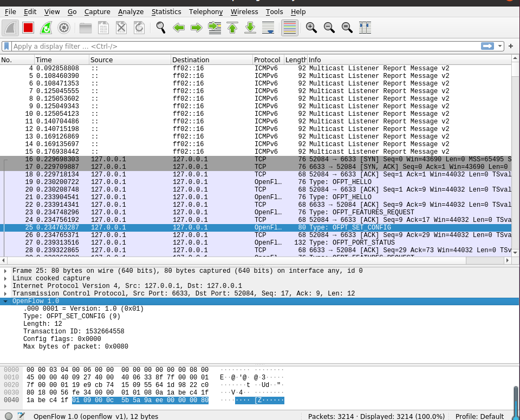
Task: Click the find packet magnifier icon
Action: pos(160,28)
